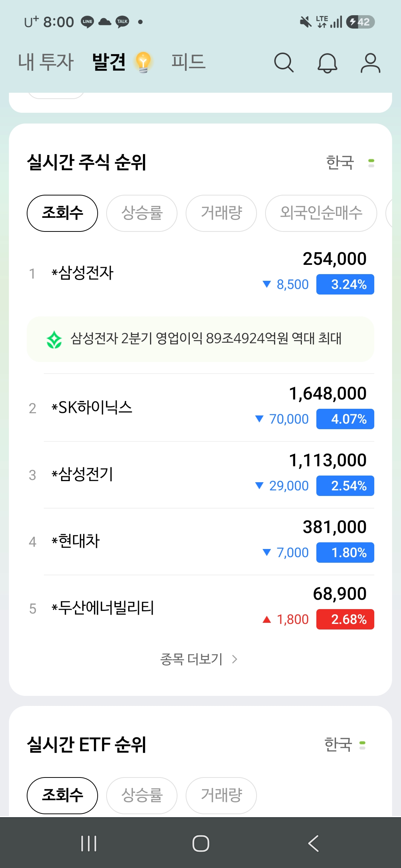Open the search magnifier icon

click(284, 62)
